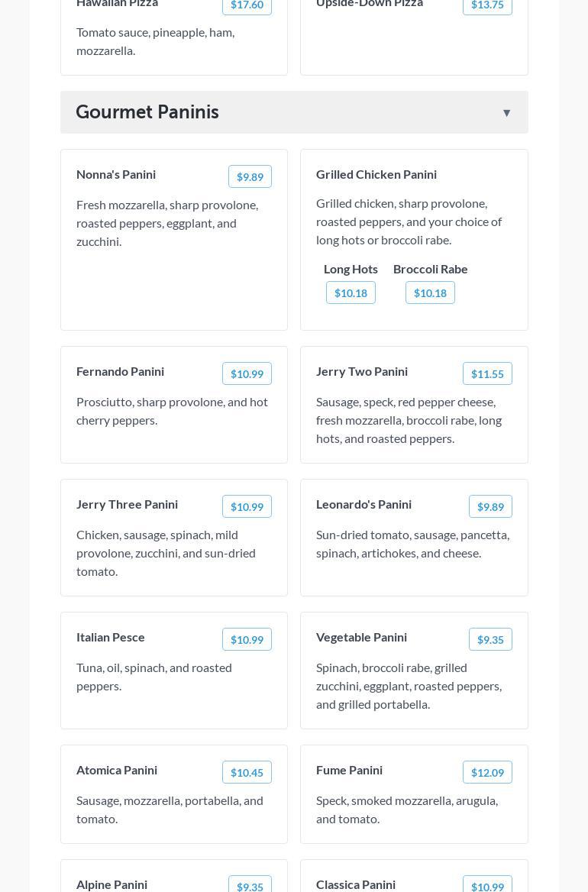Open the Vegetable Panini item card
Screen dimensions: 588x892
(414, 686)
